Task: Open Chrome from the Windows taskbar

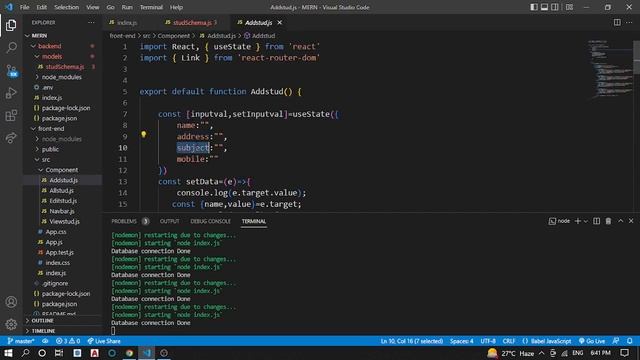Action: coord(129,353)
